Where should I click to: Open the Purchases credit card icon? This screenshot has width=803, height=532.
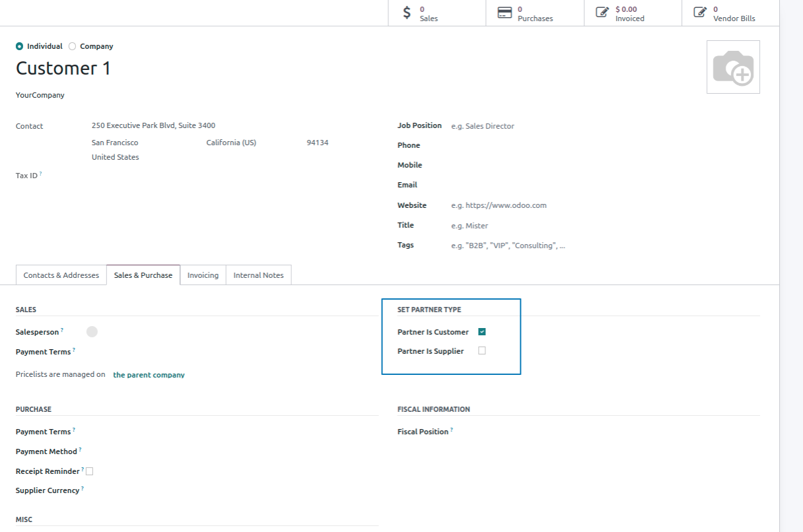click(505, 13)
